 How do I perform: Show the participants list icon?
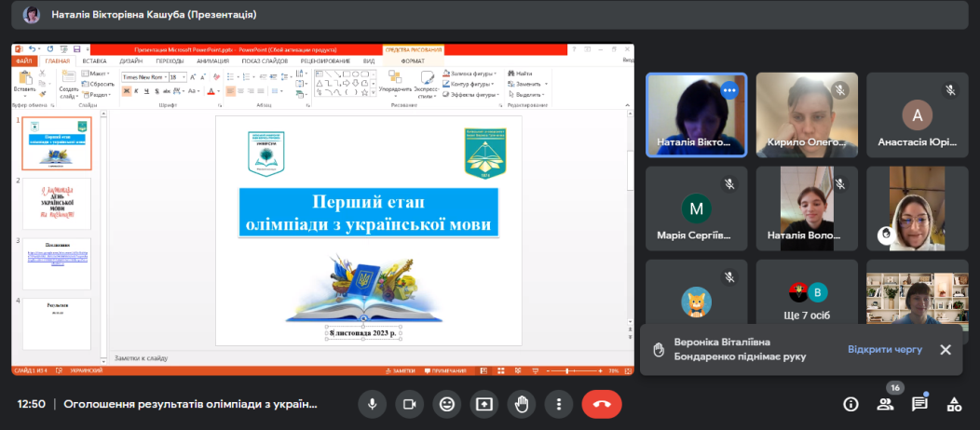tap(885, 404)
